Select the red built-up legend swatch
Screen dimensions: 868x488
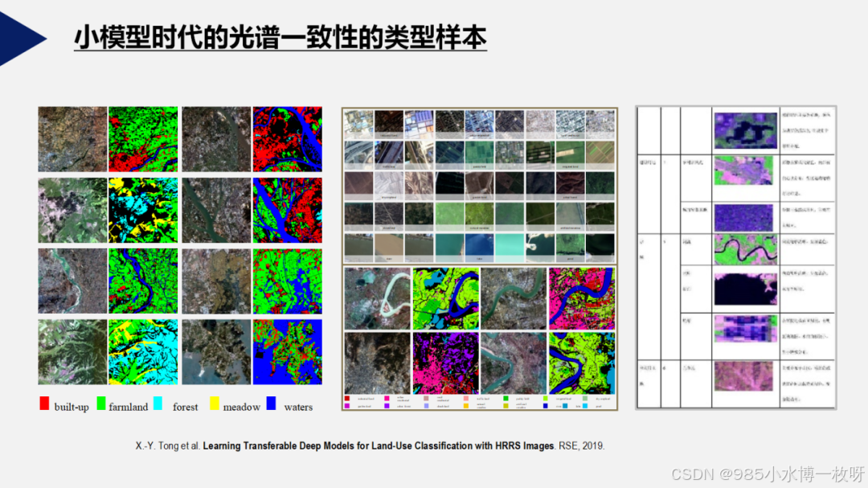[x=44, y=404]
